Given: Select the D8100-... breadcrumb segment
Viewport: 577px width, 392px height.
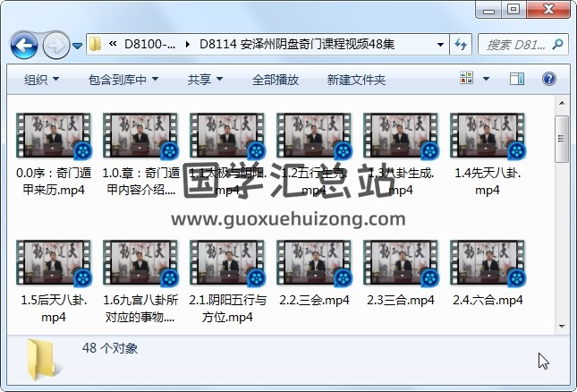Looking at the screenshot, I should [x=149, y=44].
